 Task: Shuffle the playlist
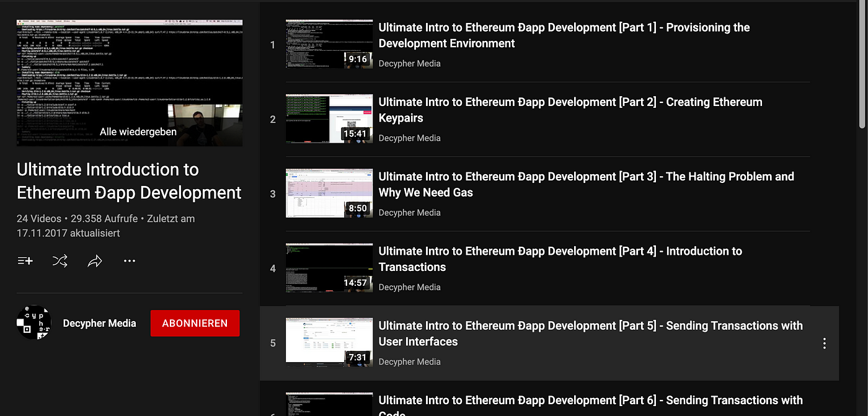[60, 261]
